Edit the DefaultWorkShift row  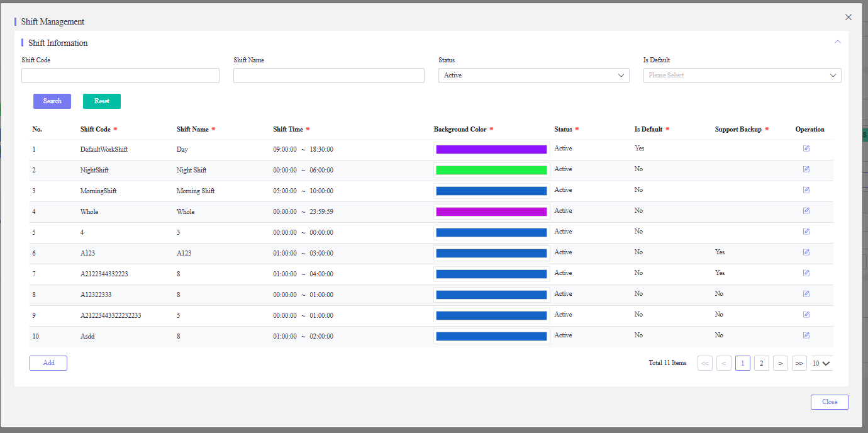(x=806, y=149)
